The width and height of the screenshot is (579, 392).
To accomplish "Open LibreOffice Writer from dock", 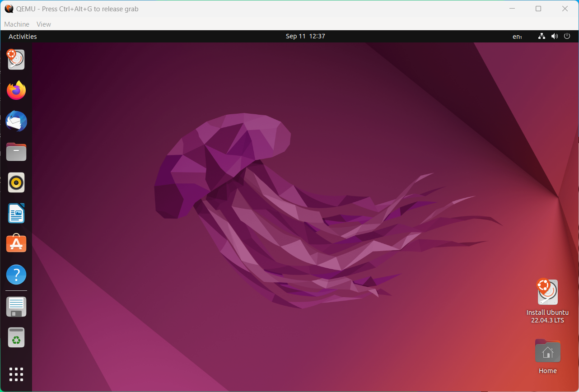I will (x=16, y=213).
